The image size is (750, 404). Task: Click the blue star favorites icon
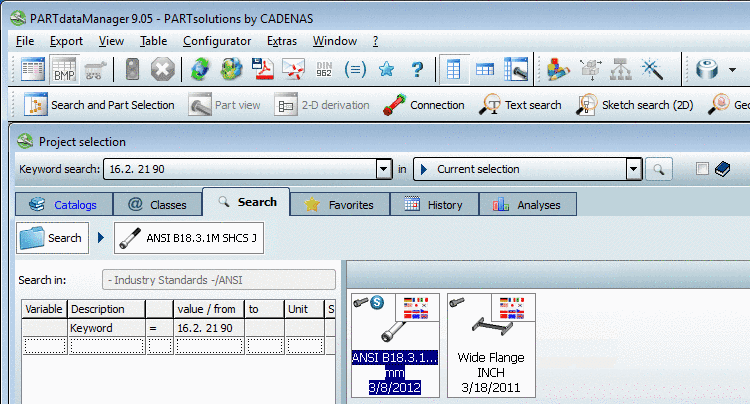386,70
